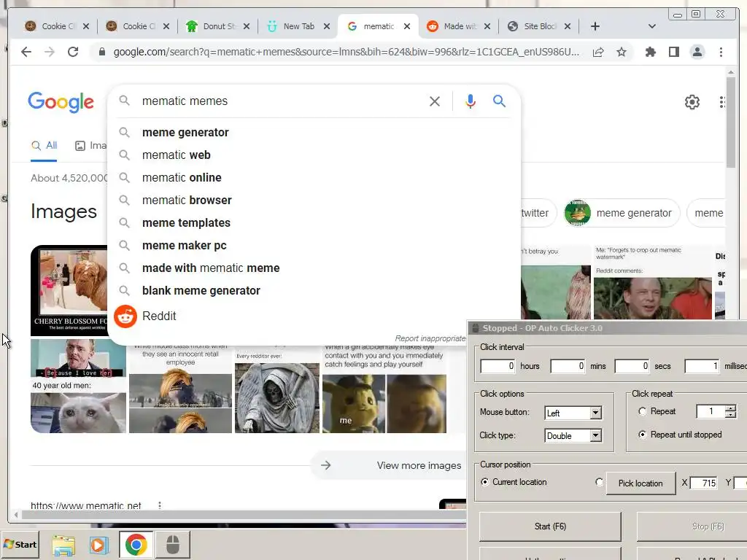Open a new tab with plus button
Viewport: 747px width, 560px height.
(595, 26)
